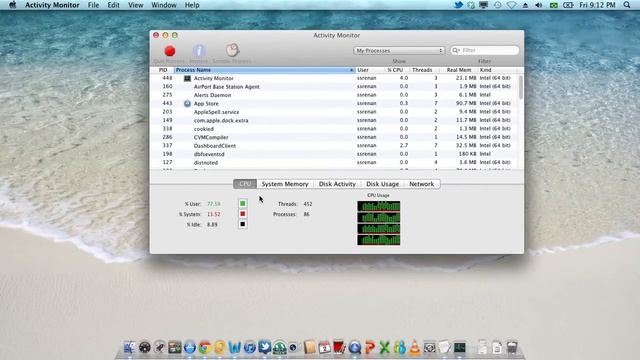640x360 pixels.
Task: Click the CPU Usage history graph
Action: [x=378, y=223]
